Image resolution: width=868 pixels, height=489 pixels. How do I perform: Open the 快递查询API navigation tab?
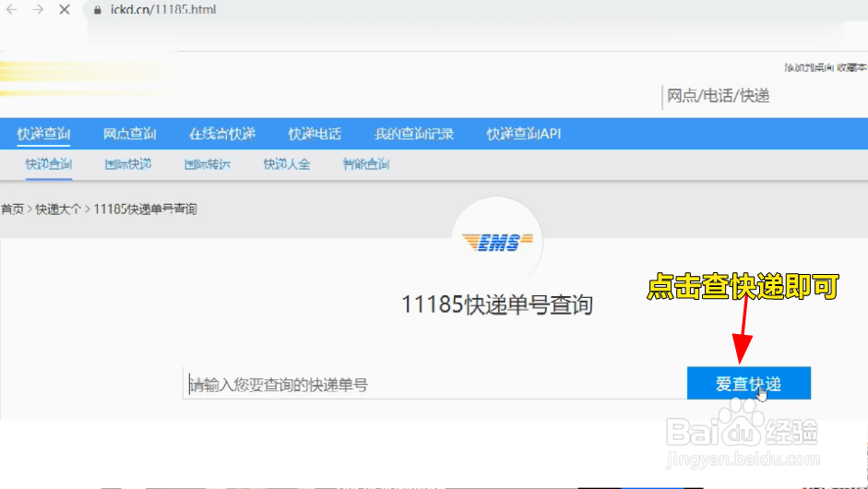pos(524,134)
